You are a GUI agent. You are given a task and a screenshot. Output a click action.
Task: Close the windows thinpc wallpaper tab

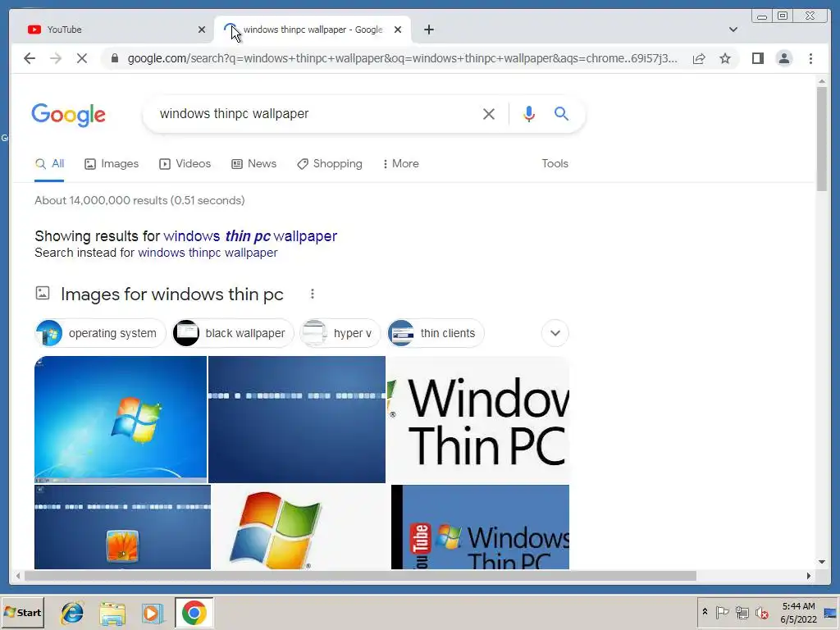(398, 30)
